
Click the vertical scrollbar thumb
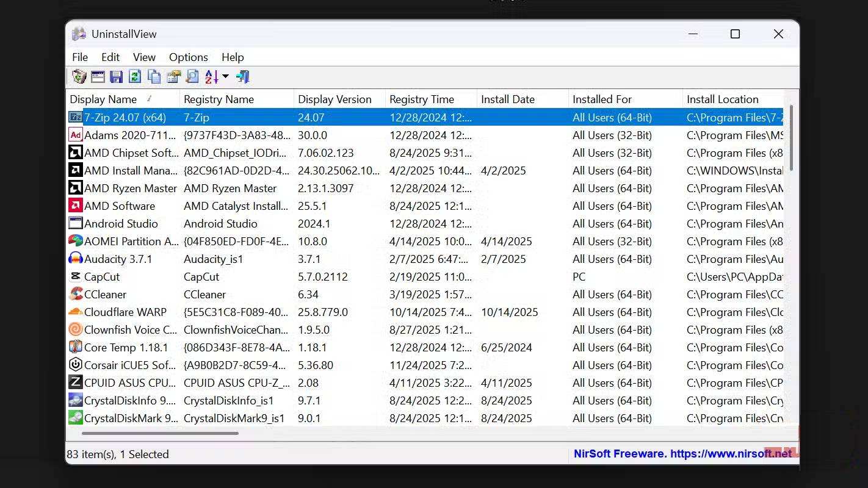[x=791, y=137]
